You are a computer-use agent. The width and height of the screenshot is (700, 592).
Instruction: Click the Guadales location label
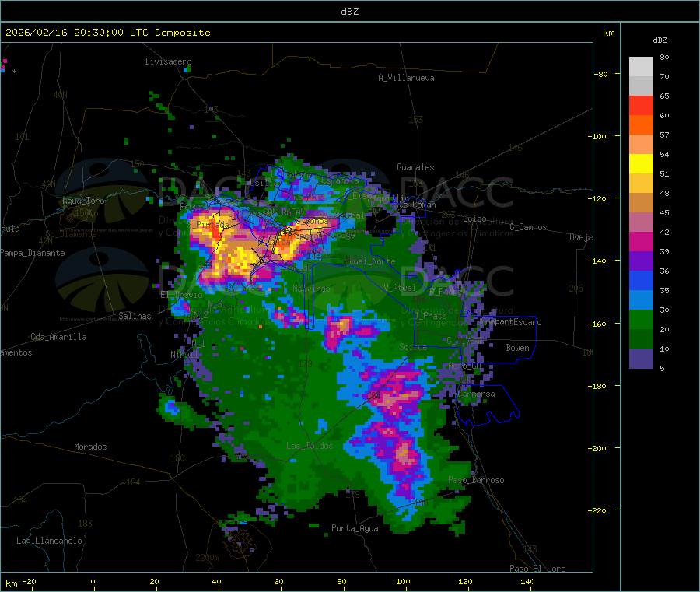(415, 167)
